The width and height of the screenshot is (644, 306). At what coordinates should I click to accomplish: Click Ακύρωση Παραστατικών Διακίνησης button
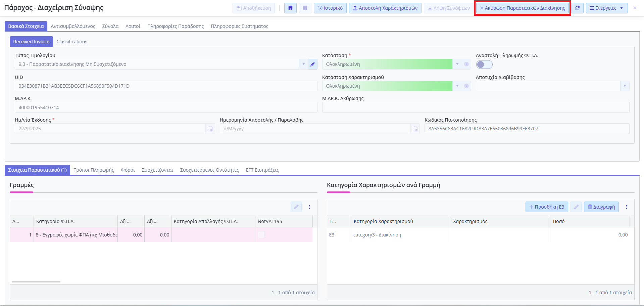pos(522,8)
